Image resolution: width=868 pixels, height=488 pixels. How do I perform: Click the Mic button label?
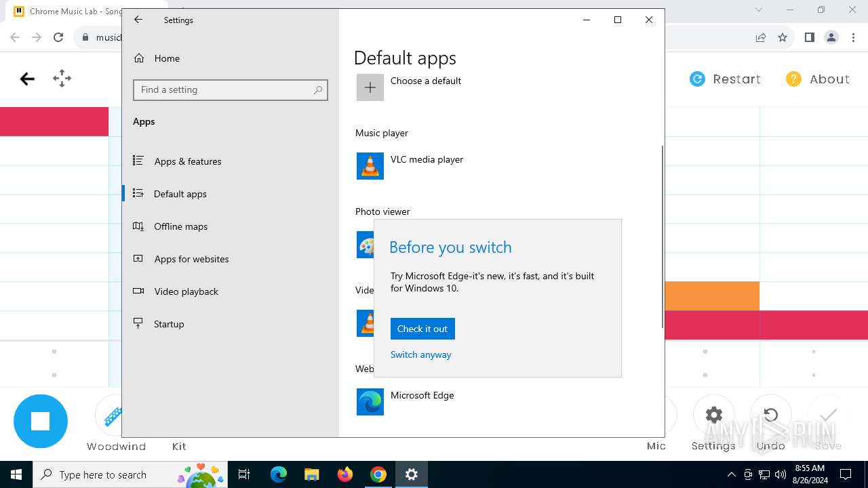(656, 446)
